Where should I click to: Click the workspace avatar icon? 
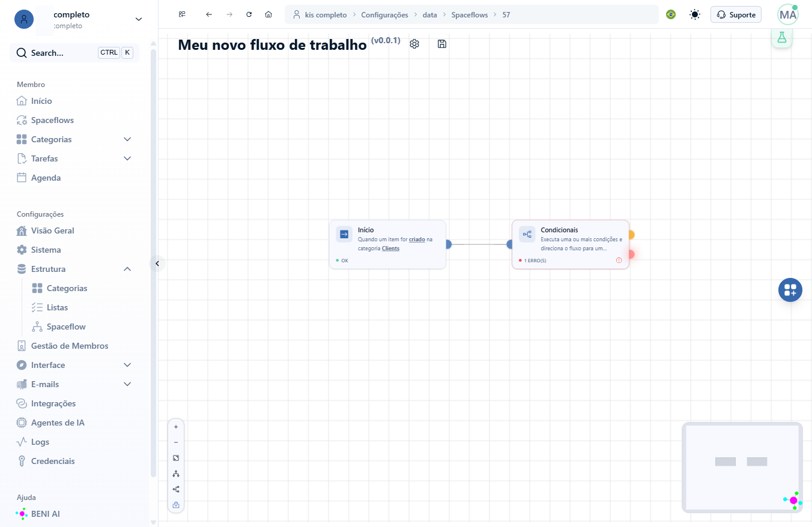click(x=24, y=19)
